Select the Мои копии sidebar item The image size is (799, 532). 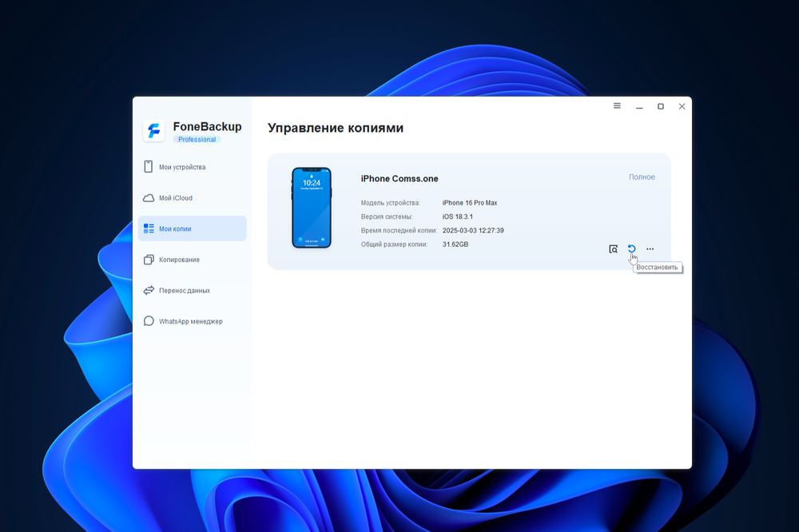(x=192, y=228)
